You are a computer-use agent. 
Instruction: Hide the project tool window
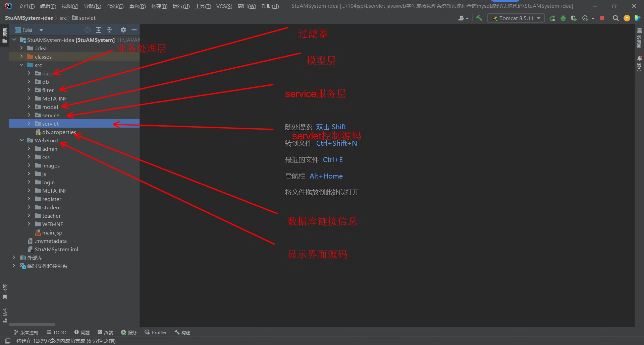click(x=134, y=30)
